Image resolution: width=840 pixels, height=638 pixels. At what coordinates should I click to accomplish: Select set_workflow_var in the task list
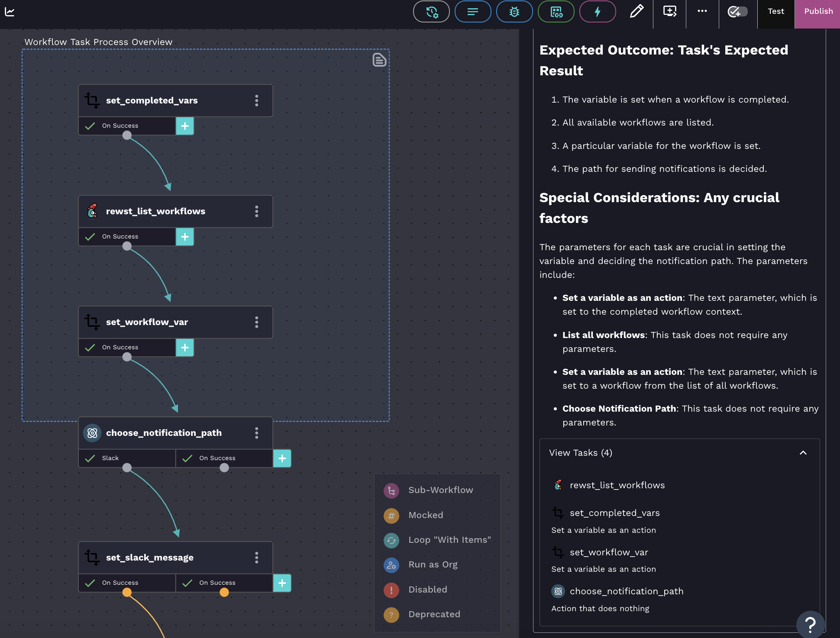coord(608,552)
